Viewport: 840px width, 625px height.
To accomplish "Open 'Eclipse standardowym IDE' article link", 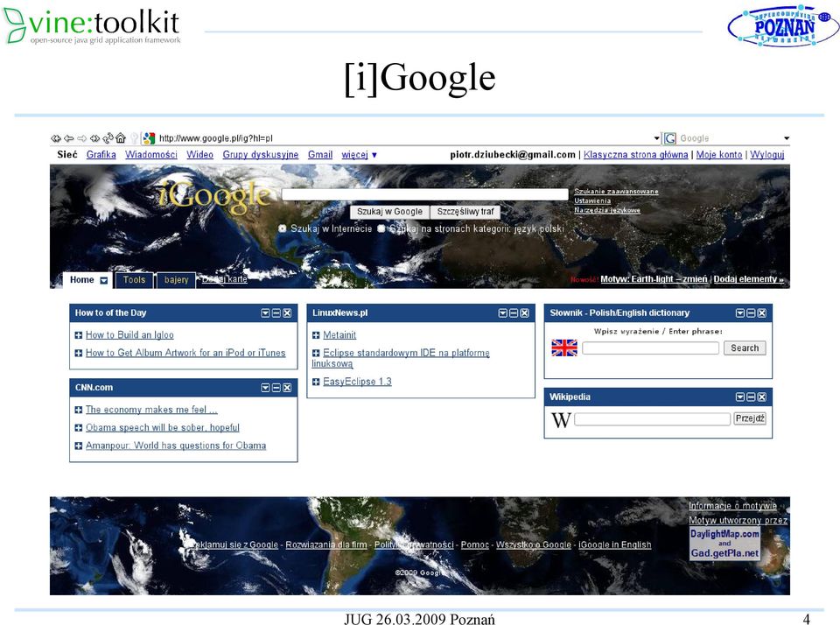I will coord(401,358).
